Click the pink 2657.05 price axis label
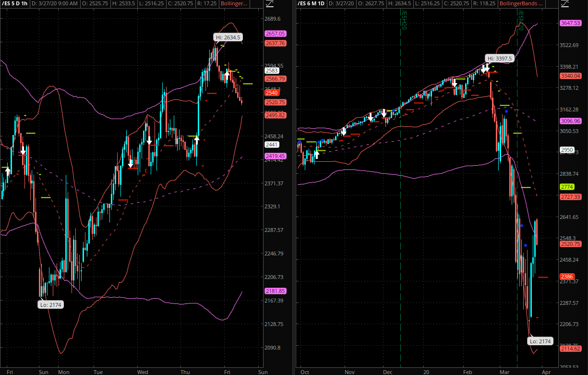The image size is (588, 375). click(276, 34)
